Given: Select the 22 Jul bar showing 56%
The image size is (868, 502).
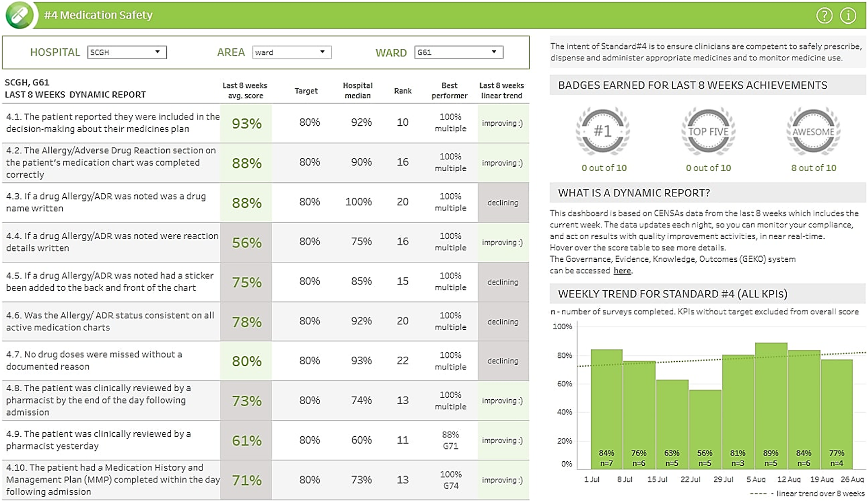Looking at the screenshot, I should tap(705, 429).
